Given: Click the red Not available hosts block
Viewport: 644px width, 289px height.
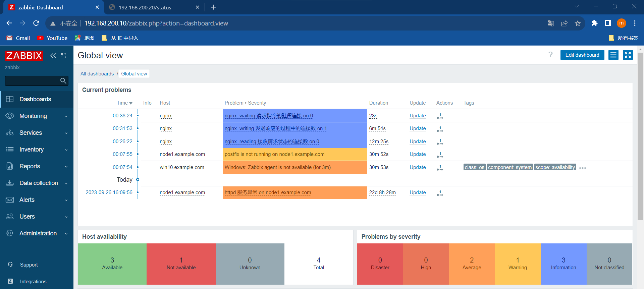Looking at the screenshot, I should point(181,264).
